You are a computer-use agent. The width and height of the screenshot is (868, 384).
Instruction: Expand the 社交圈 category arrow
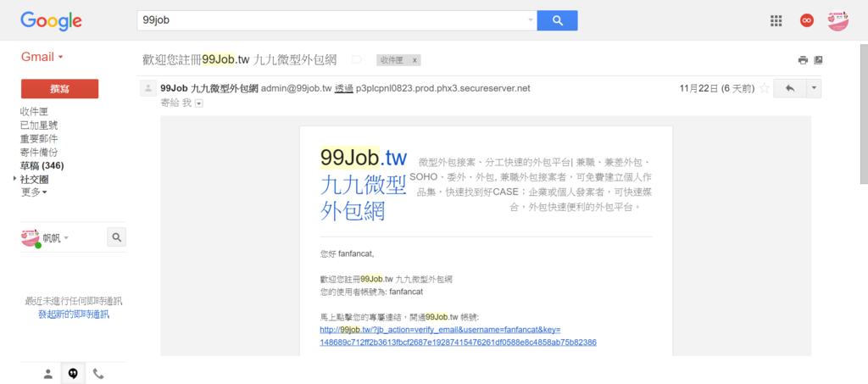point(14,179)
